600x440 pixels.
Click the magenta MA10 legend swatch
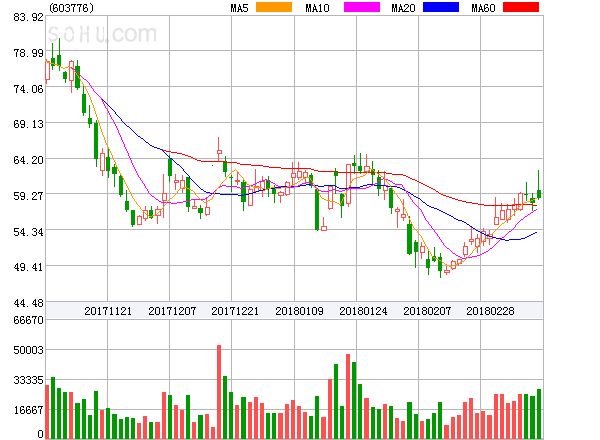pos(362,7)
